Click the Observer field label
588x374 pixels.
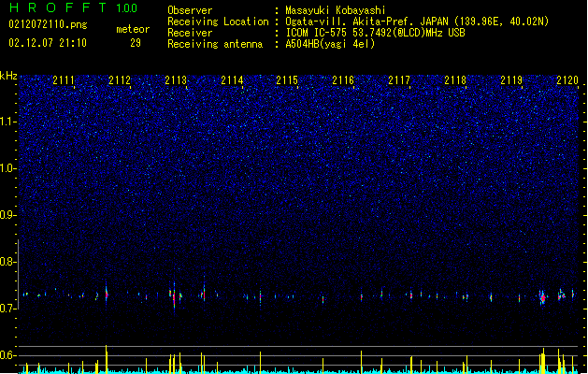tap(190, 10)
